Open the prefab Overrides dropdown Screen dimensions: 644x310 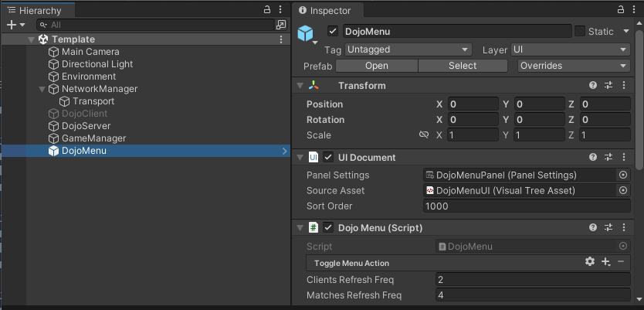(x=574, y=66)
